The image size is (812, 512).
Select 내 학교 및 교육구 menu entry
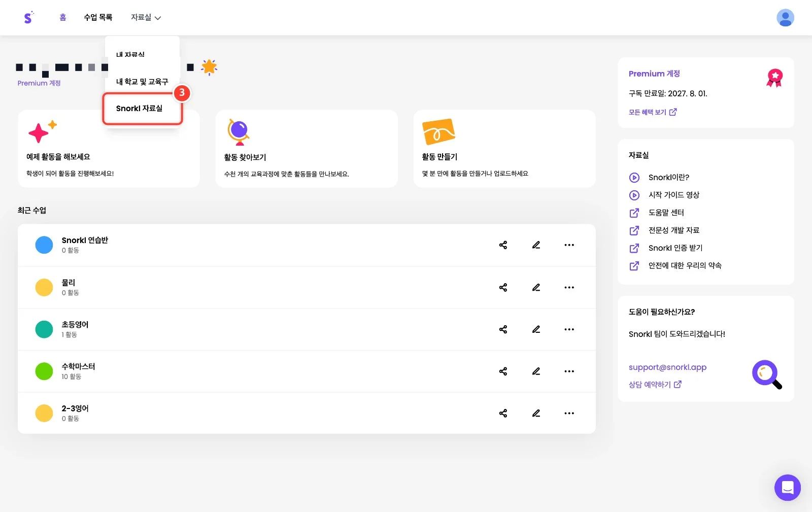pyautogui.click(x=142, y=82)
